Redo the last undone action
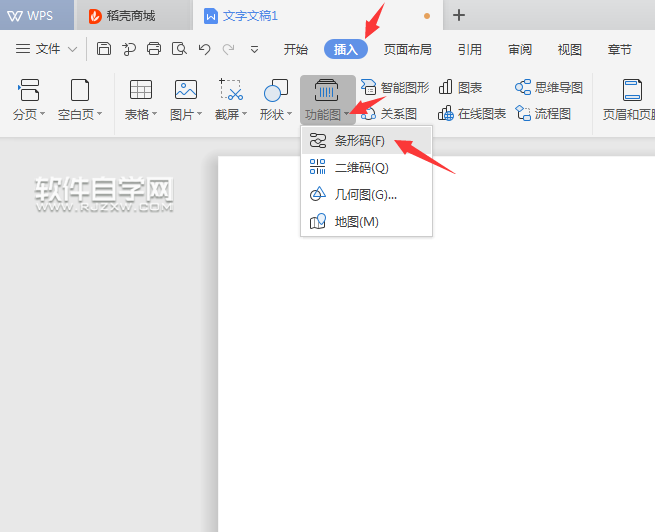 click(228, 49)
